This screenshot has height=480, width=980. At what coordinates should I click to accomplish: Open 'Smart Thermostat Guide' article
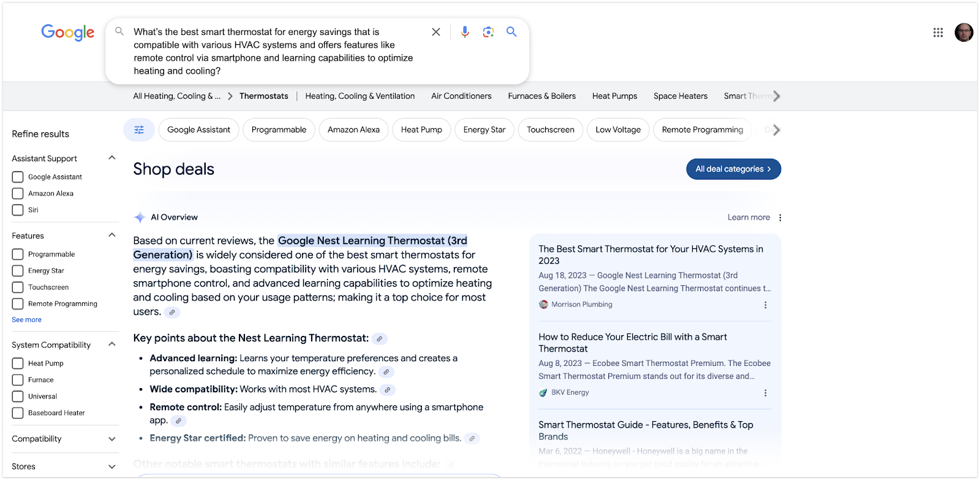[x=646, y=431]
